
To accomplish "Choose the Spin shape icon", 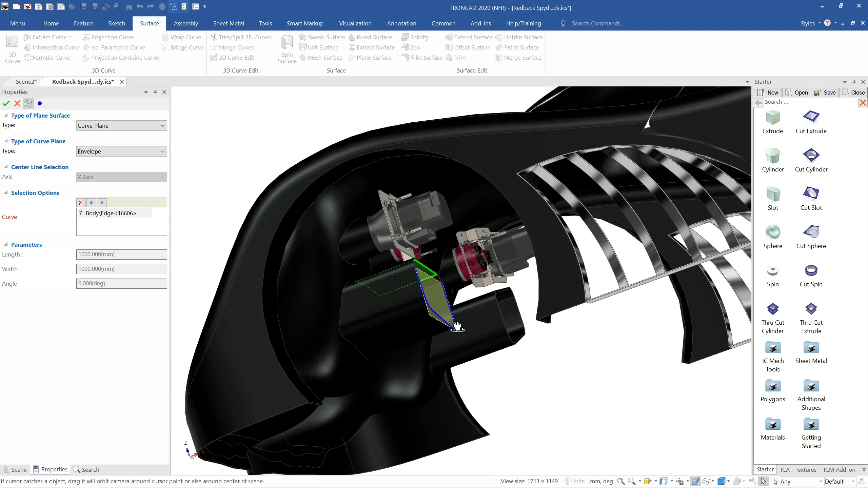I will (773, 271).
